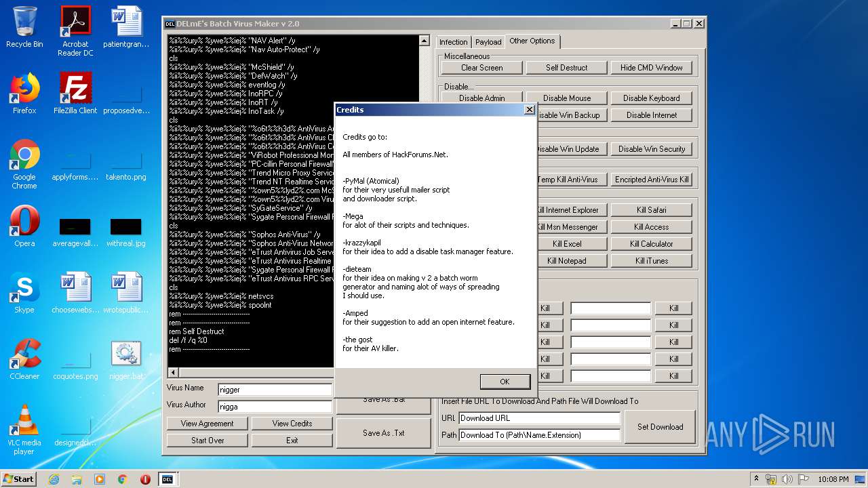Click the Clear Screen button
Image resolution: width=868 pixels, height=488 pixels.
(481, 68)
